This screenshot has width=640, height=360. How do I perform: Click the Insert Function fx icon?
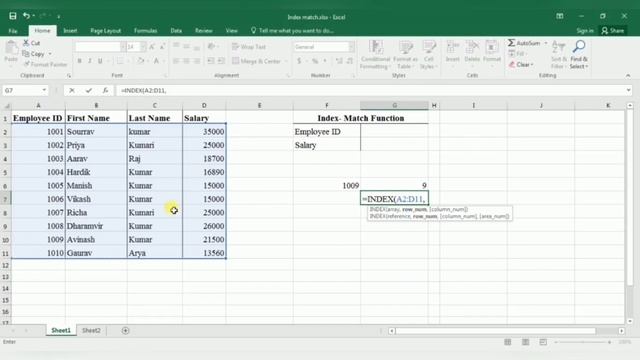(x=105, y=91)
